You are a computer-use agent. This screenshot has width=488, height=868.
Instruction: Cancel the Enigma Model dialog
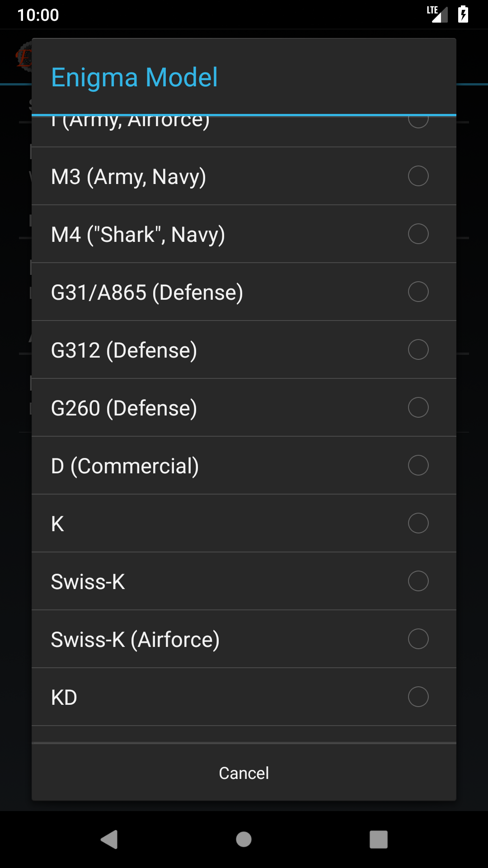pyautogui.click(x=244, y=773)
